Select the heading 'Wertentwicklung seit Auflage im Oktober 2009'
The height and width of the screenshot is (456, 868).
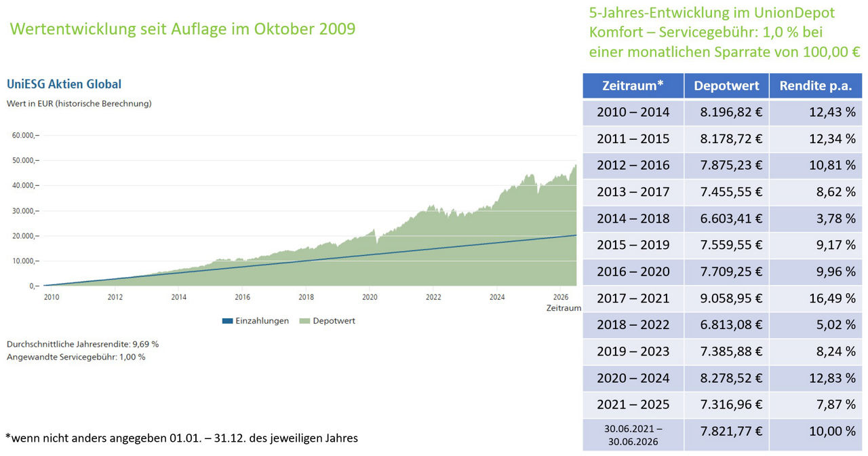tap(182, 29)
